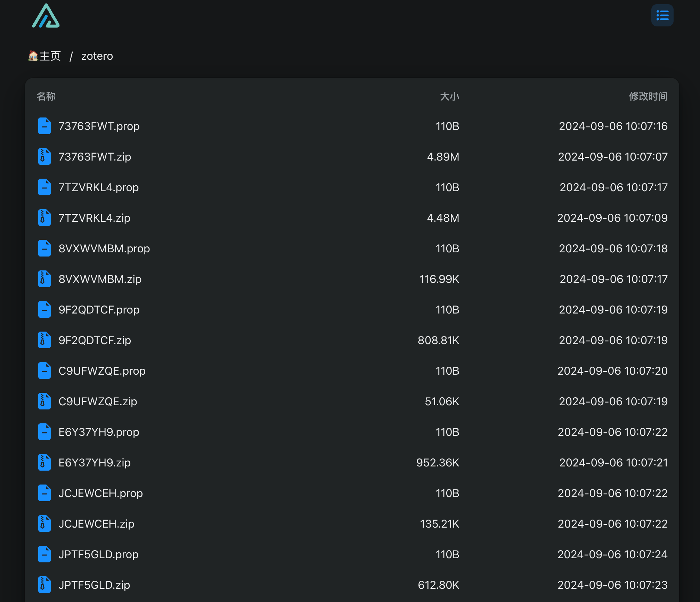This screenshot has width=700, height=602.
Task: Sort files by 名称 column header
Action: point(46,96)
